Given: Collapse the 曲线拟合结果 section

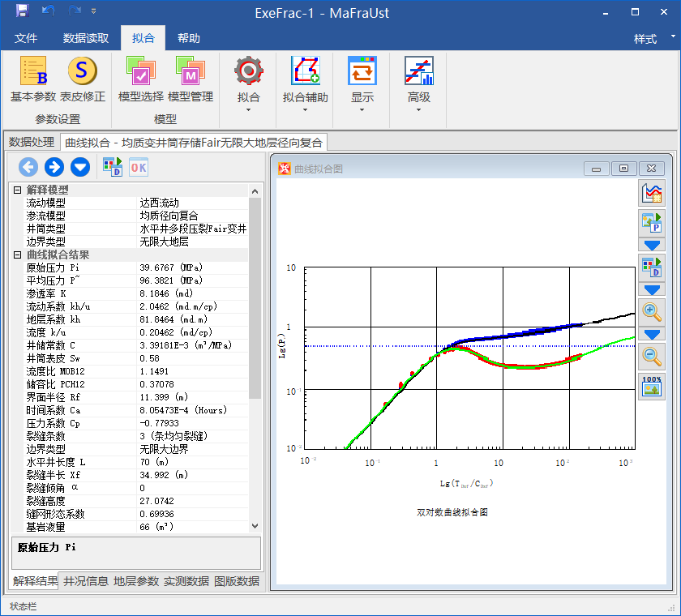Looking at the screenshot, I should 16,255.
